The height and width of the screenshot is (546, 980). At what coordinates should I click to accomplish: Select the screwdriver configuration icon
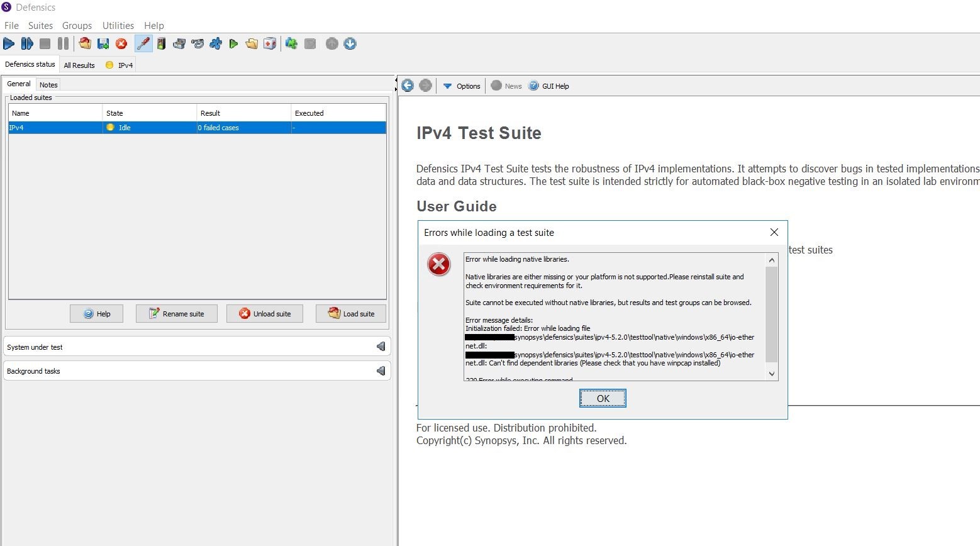click(143, 43)
